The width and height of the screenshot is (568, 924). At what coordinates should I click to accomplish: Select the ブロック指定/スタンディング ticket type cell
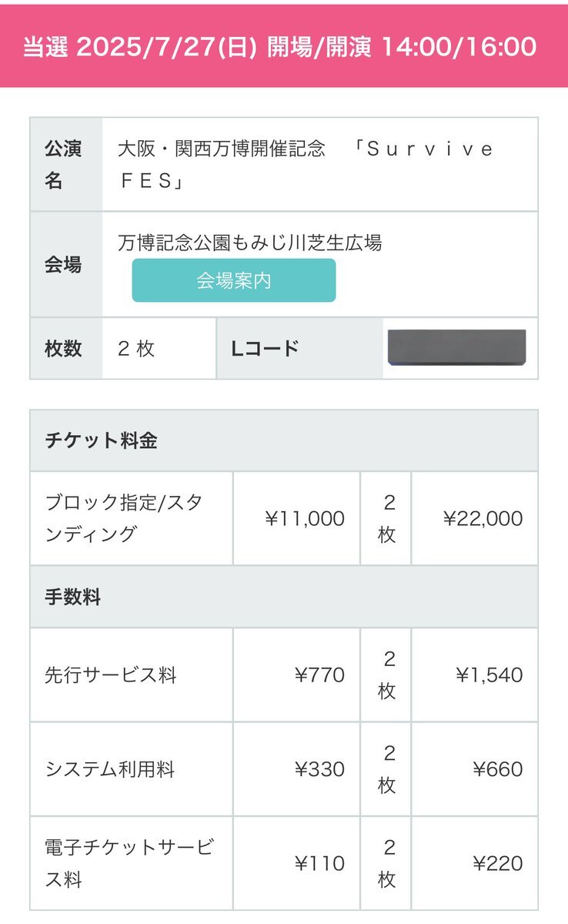pyautogui.click(x=132, y=518)
